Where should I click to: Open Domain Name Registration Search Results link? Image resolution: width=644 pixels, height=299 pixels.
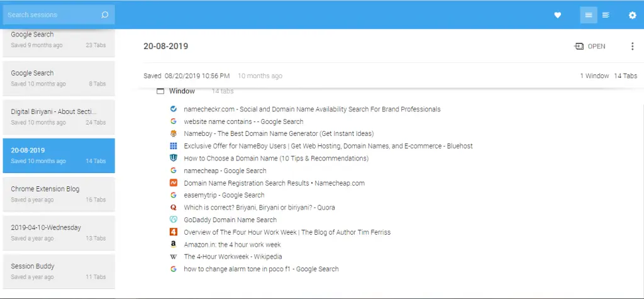tap(274, 183)
